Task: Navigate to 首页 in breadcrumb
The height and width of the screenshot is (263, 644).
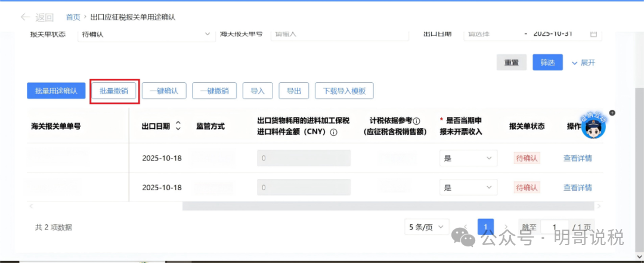Action: pos(73,17)
